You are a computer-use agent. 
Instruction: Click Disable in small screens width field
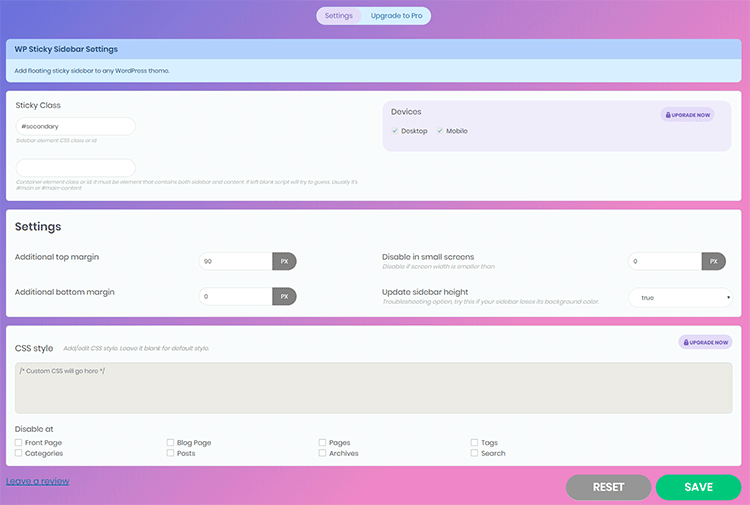click(x=665, y=262)
